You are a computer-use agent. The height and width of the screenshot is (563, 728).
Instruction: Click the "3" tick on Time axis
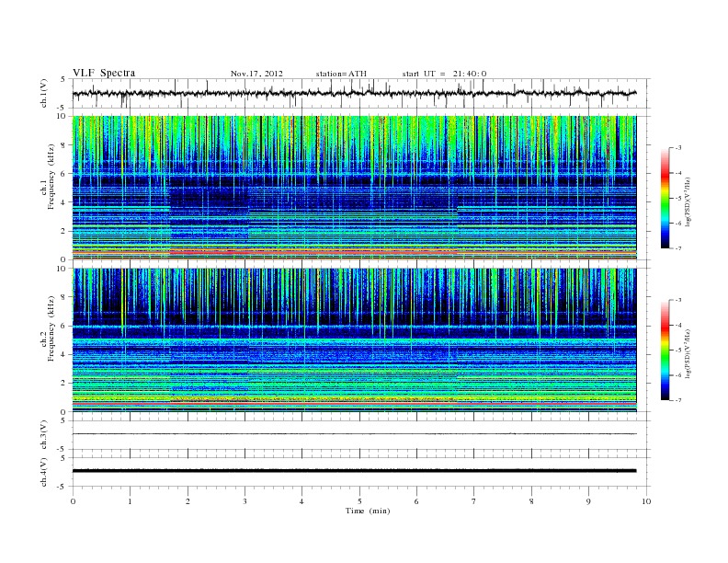245,501
